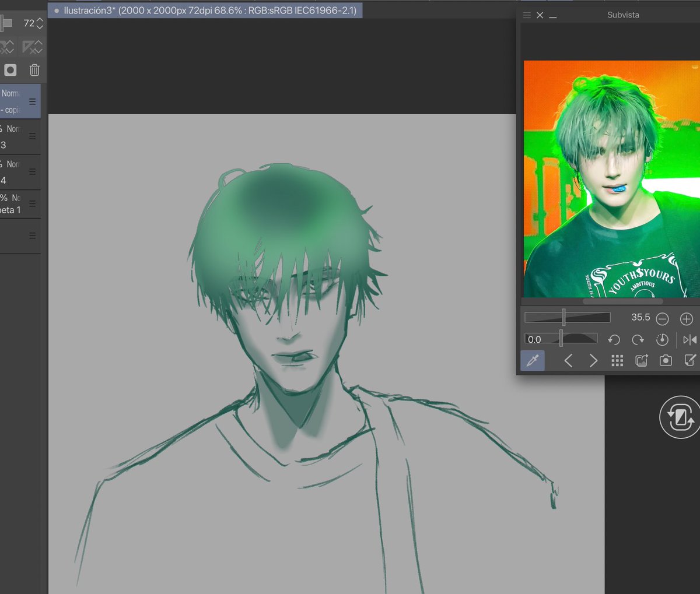The image size is (700, 594).
Task: Select the Ilustración3 document tab
Action: (205, 10)
